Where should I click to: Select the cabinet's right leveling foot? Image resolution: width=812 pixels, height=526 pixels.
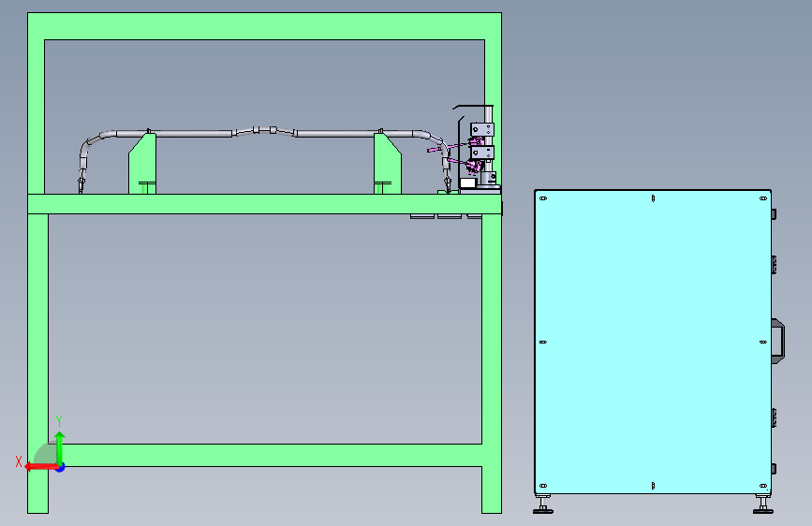coord(762,504)
